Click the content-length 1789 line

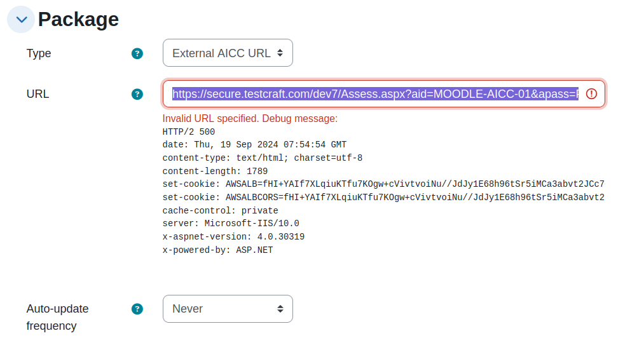coord(215,171)
